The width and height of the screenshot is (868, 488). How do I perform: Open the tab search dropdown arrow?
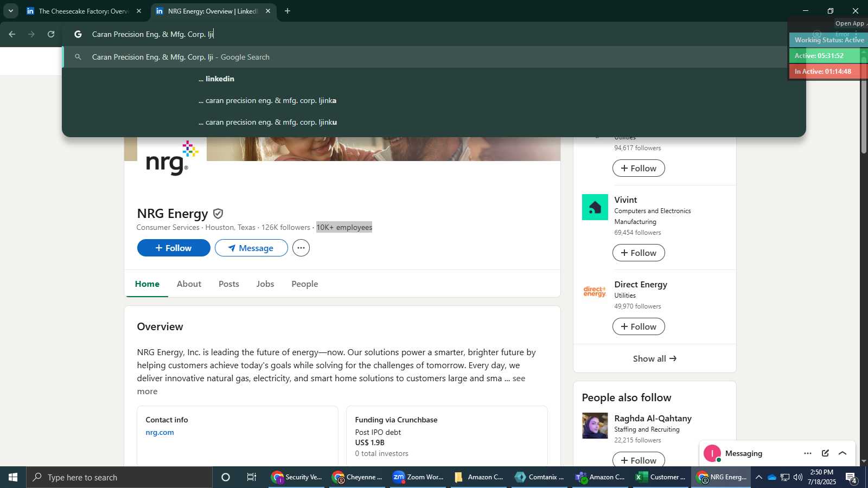tap(10, 11)
